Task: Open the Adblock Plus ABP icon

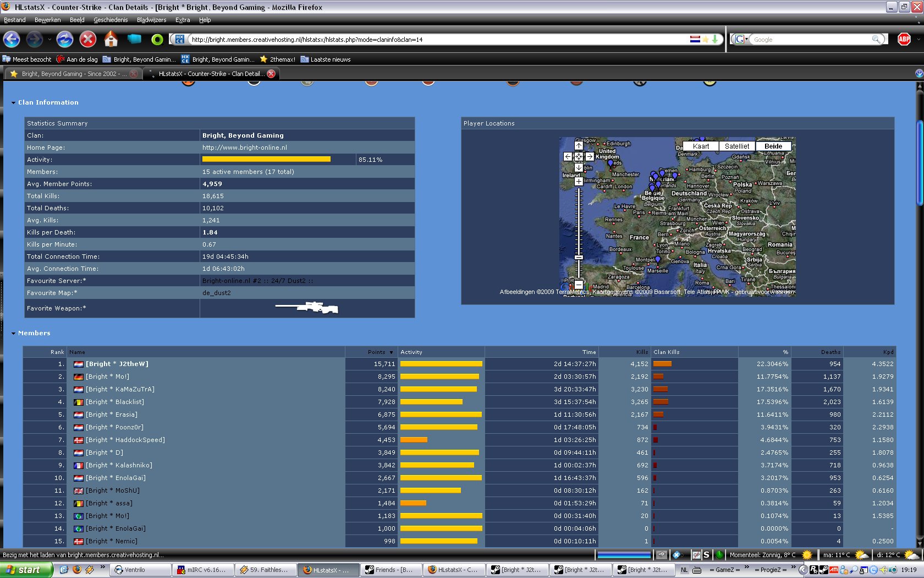Action: (904, 39)
